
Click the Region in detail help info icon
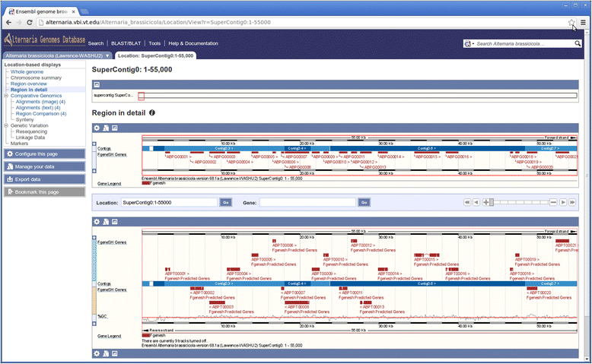click(x=152, y=112)
